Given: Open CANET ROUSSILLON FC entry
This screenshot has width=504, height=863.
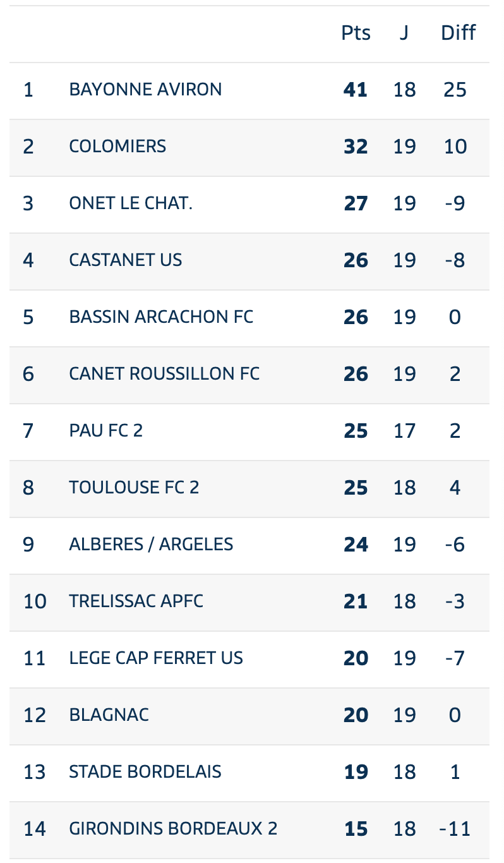Looking at the screenshot, I should [164, 374].
